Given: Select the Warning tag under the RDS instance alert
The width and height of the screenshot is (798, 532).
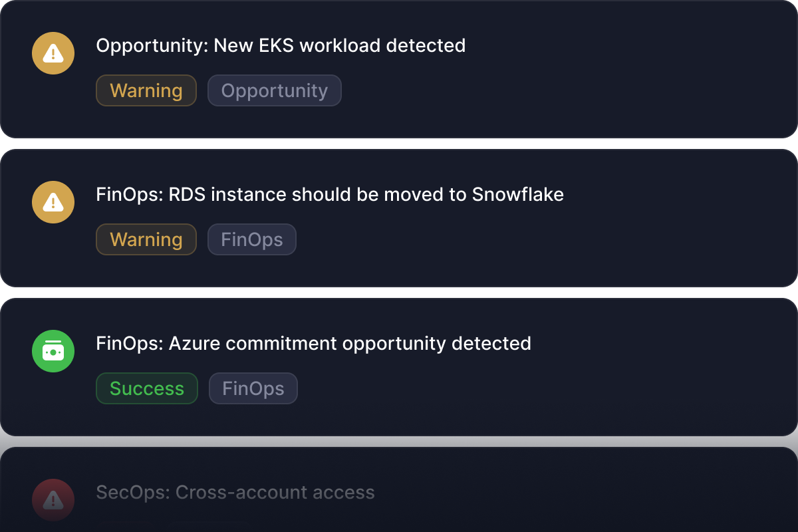Looking at the screenshot, I should [x=146, y=239].
